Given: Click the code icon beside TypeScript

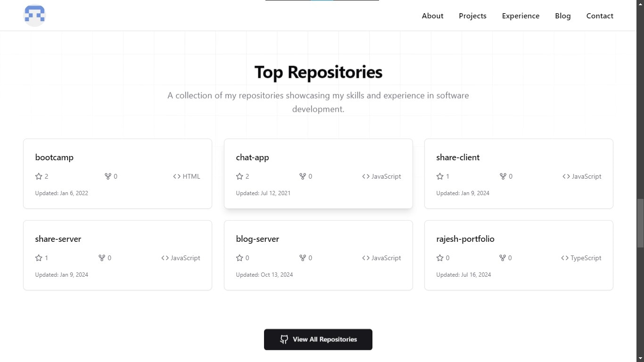Looking at the screenshot, I should tap(565, 258).
